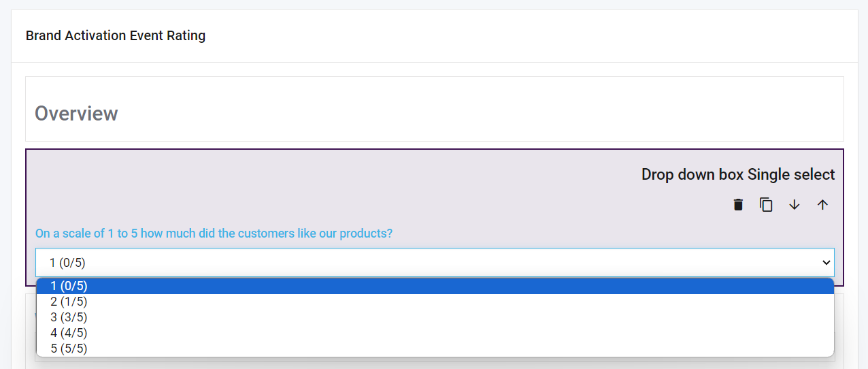Click the dropdown chevron arrow

827,263
